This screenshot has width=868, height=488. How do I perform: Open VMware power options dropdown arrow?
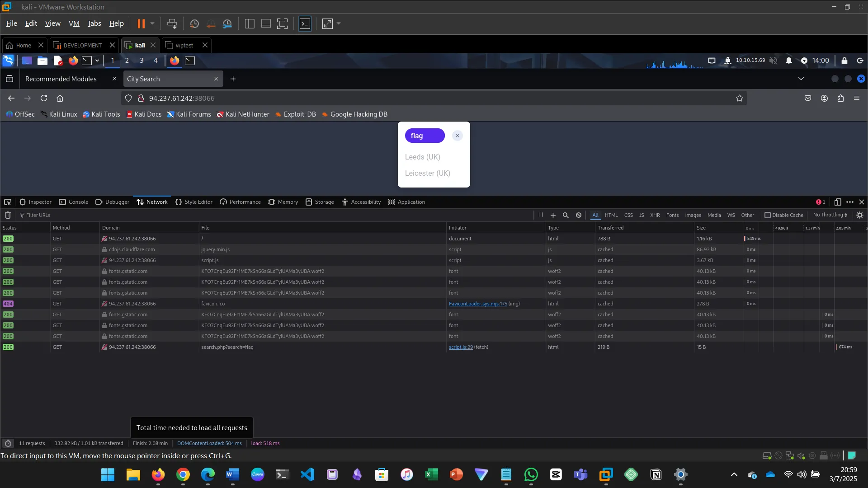click(152, 23)
